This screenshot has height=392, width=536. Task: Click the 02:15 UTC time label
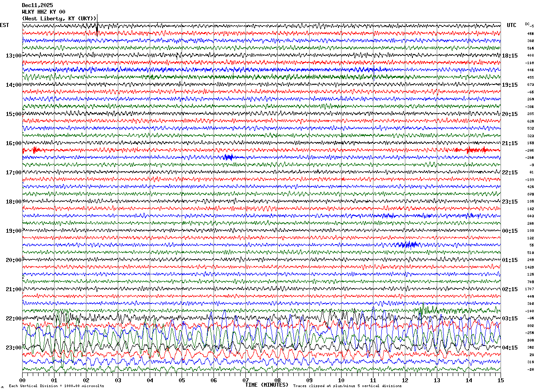(510, 289)
